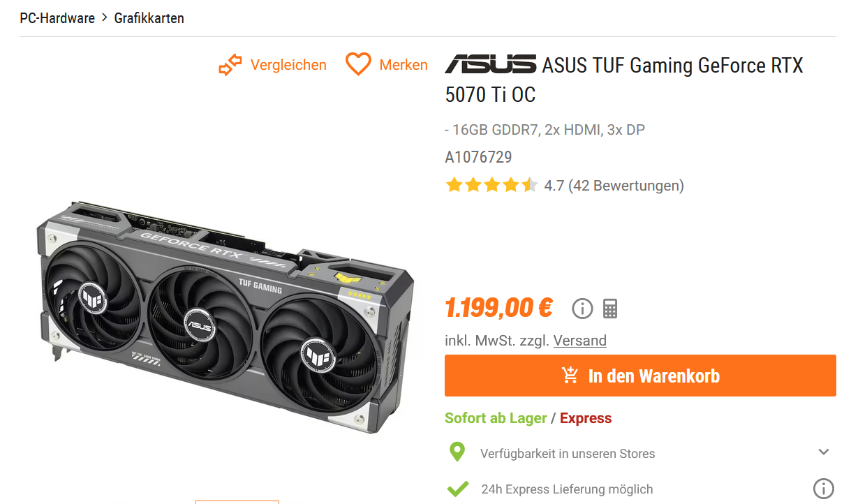Open the 24h Express delivery info icon
This screenshot has width=844, height=504.
point(824,489)
